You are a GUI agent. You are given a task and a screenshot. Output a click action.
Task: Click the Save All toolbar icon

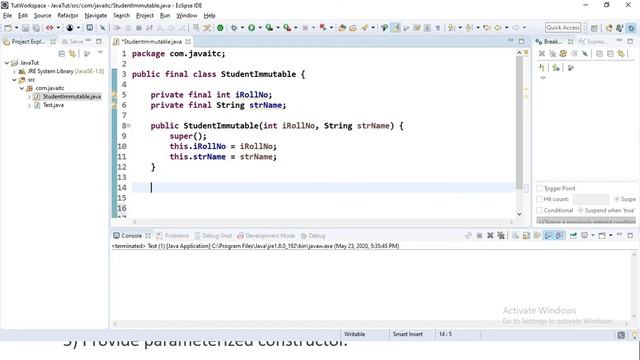(x=36, y=28)
